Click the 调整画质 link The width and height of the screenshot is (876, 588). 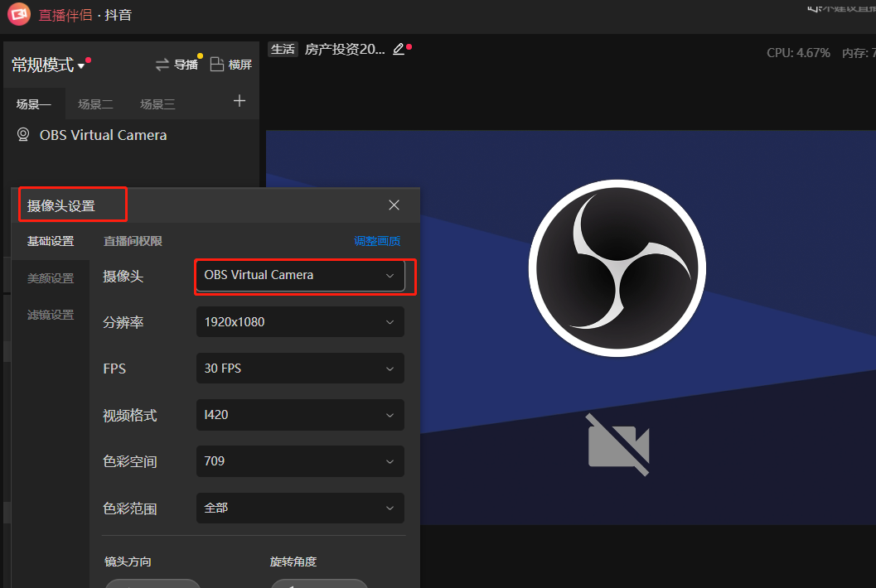pyautogui.click(x=377, y=241)
